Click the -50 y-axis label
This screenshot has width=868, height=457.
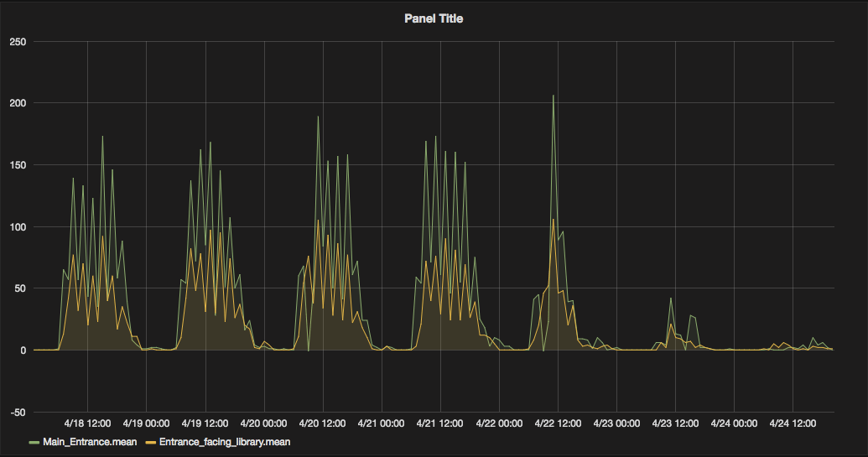pyautogui.click(x=18, y=412)
